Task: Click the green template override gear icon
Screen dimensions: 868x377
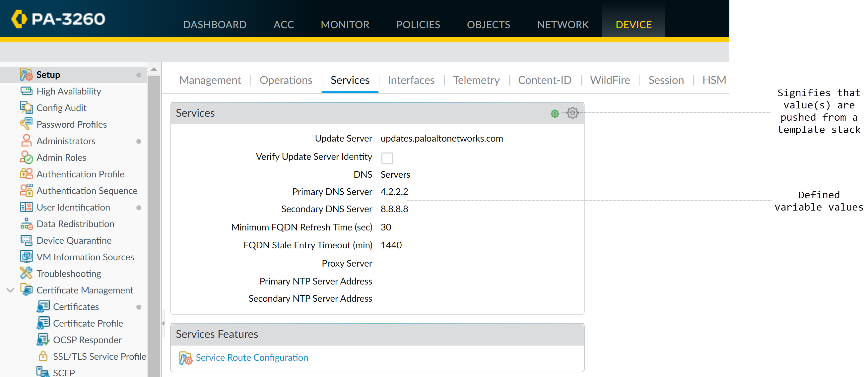Action: click(x=555, y=114)
